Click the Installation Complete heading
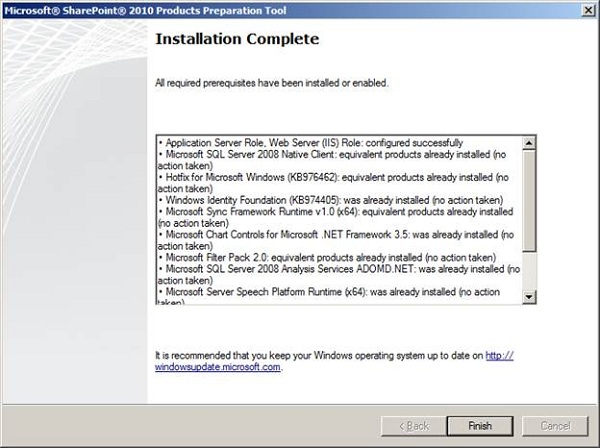 pos(237,39)
